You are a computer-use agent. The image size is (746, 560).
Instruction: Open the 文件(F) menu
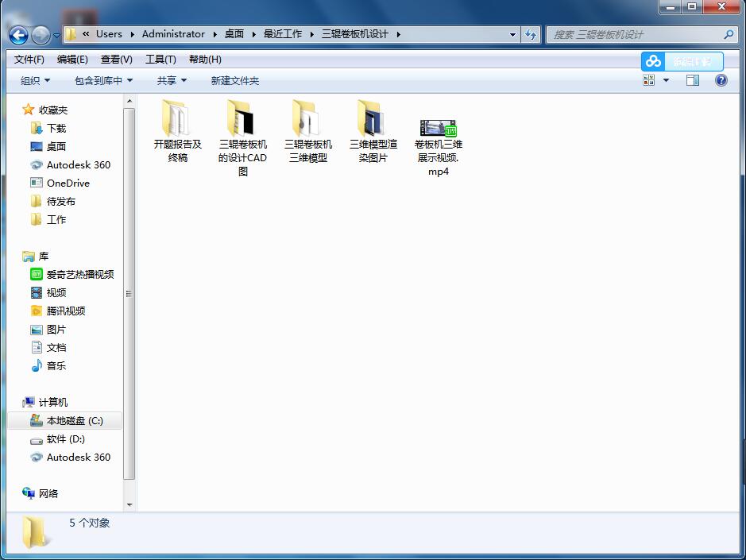(29, 60)
